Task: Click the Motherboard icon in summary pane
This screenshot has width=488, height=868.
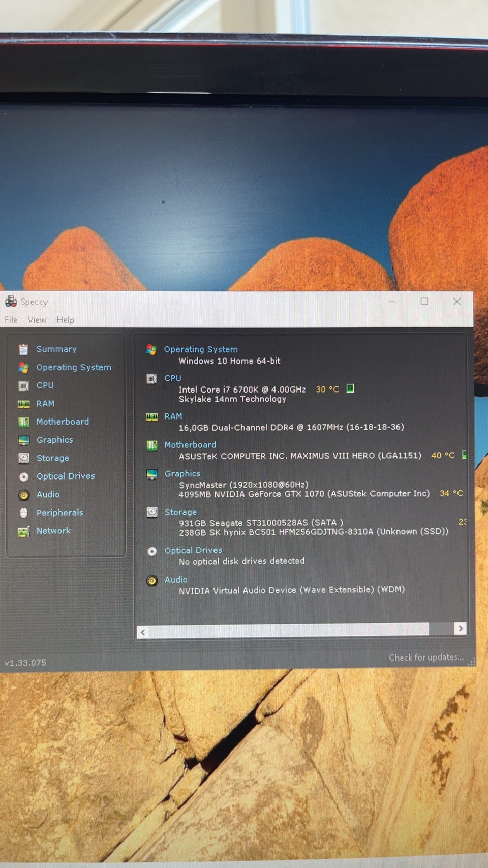Action: click(x=151, y=445)
